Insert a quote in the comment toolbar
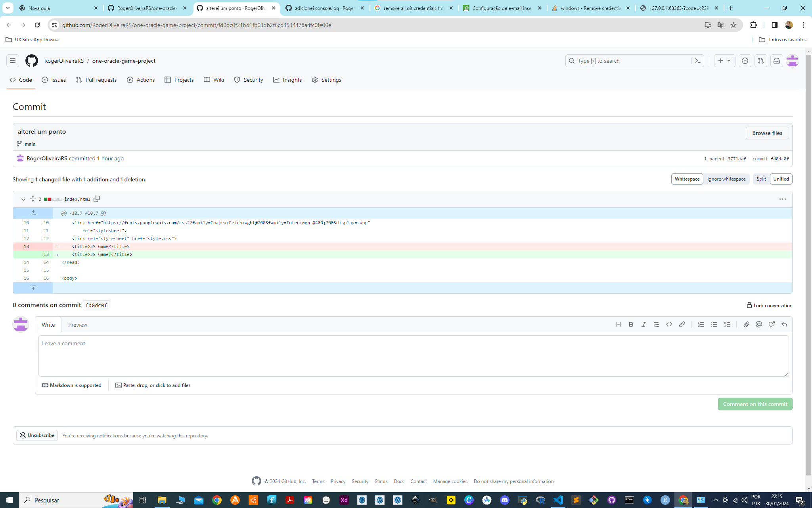812x508 pixels. pyautogui.click(x=657, y=324)
